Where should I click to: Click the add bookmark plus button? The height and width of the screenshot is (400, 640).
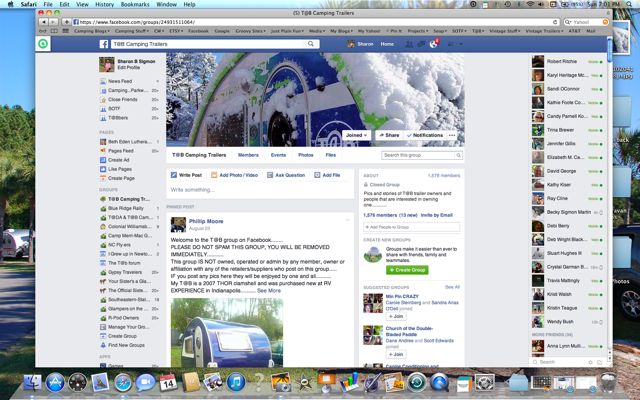66,22
